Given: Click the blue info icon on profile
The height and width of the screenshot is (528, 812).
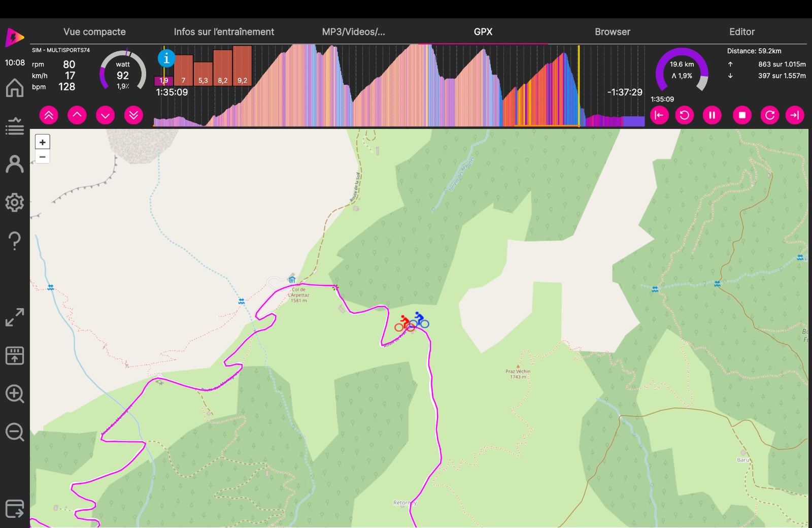Looking at the screenshot, I should click(166, 58).
